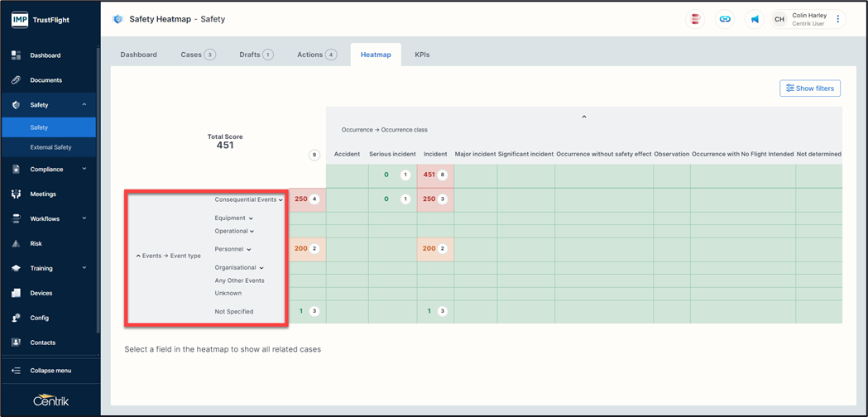Click the Documents paperclip icon

(x=16, y=80)
